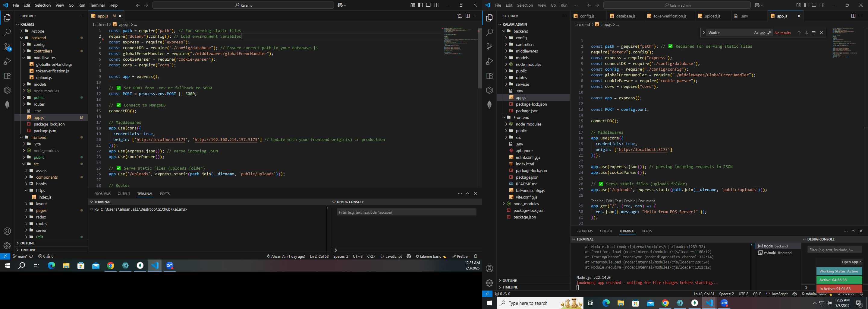Customize layout in Kalams title bar
Image resolution: width=868 pixels, height=309 pixels.
pos(412,5)
